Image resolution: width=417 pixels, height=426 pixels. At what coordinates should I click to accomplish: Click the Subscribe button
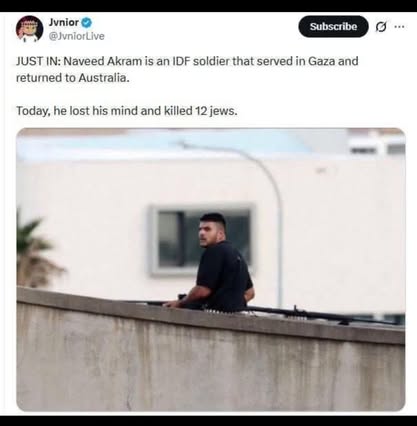click(x=333, y=26)
